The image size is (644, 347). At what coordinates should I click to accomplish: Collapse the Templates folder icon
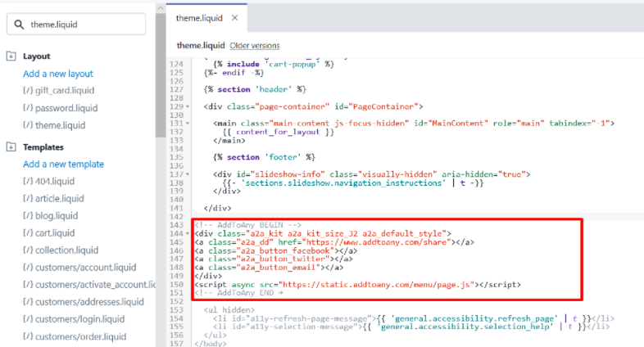pyautogui.click(x=11, y=146)
